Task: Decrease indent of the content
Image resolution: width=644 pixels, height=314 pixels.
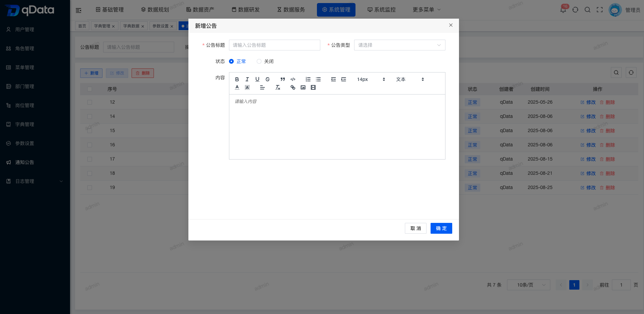Action: (x=333, y=79)
